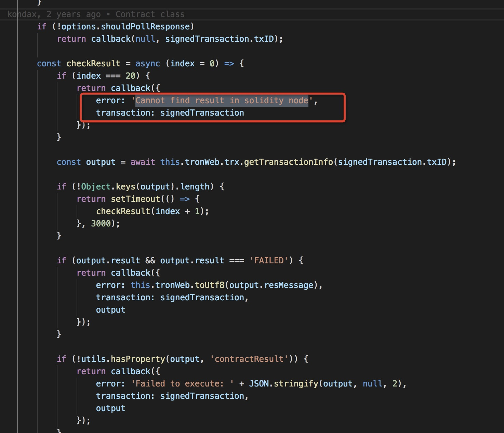Click the number 20 in 'index === 20'
The image size is (504, 433).
pyautogui.click(x=130, y=76)
